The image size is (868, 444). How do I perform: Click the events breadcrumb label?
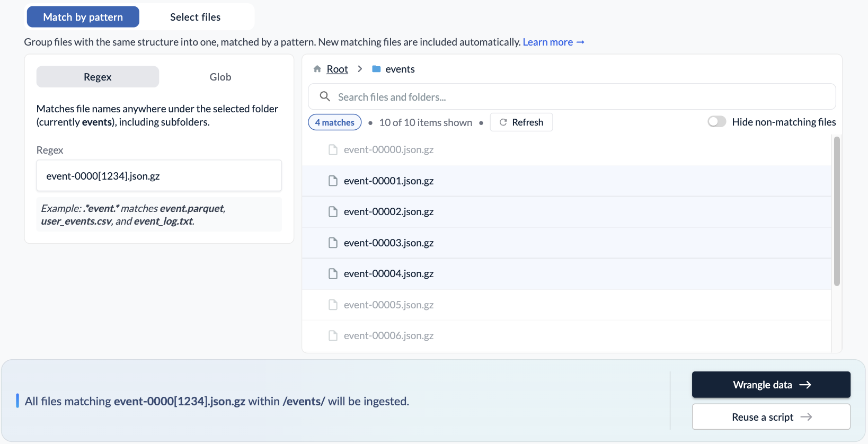(x=400, y=69)
